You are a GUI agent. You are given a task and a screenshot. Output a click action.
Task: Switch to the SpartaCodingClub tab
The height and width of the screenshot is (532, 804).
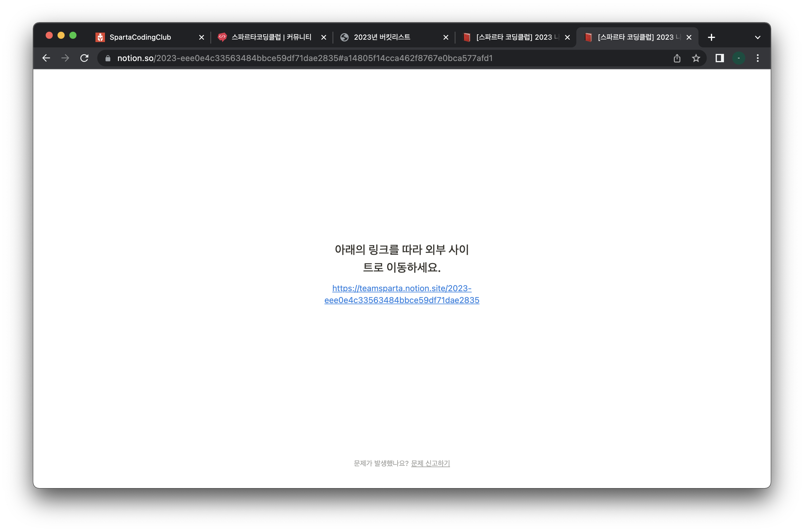(x=149, y=37)
